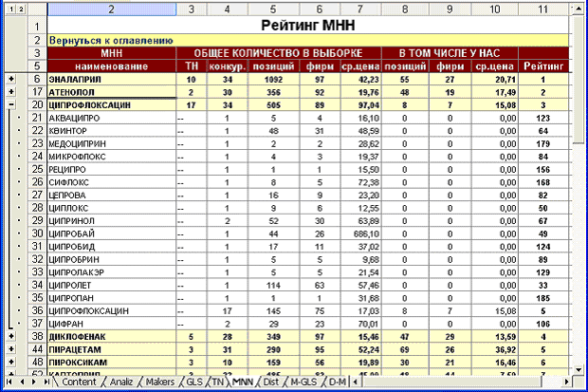
Task: Click next sheet tab arrow
Action: 34,382
